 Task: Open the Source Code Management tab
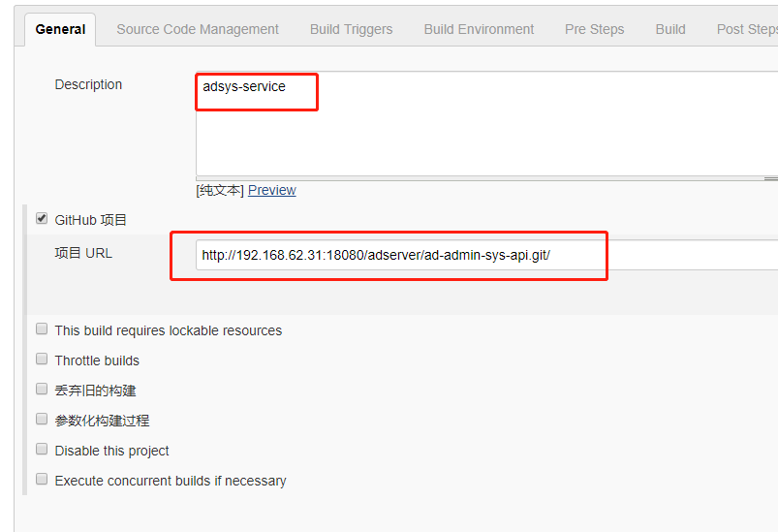pyautogui.click(x=198, y=30)
